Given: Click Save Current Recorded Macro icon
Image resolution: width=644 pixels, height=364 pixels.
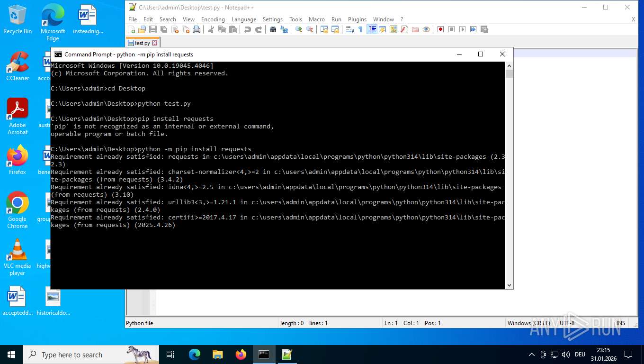Looking at the screenshot, I should click(484, 29).
